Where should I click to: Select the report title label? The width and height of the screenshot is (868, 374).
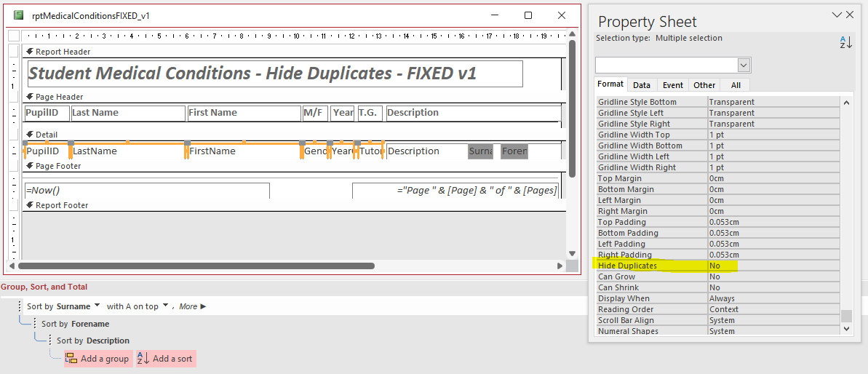click(275, 73)
